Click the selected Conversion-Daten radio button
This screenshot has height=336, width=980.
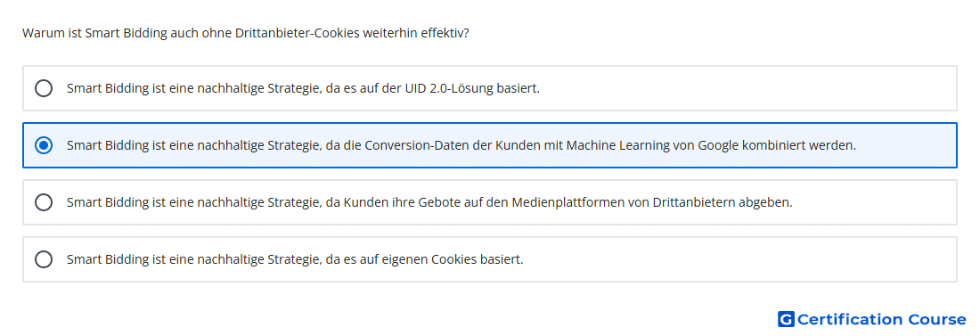tap(44, 145)
